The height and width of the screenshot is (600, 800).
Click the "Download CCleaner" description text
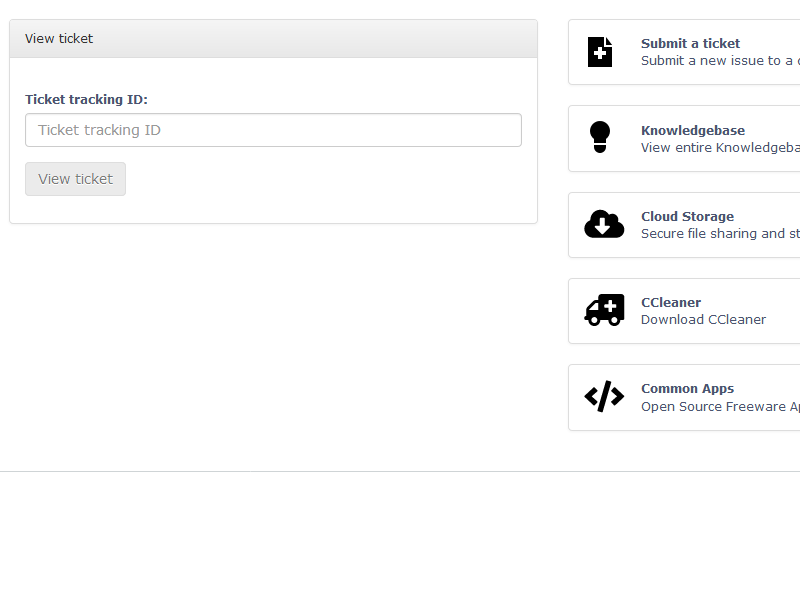[703, 320]
